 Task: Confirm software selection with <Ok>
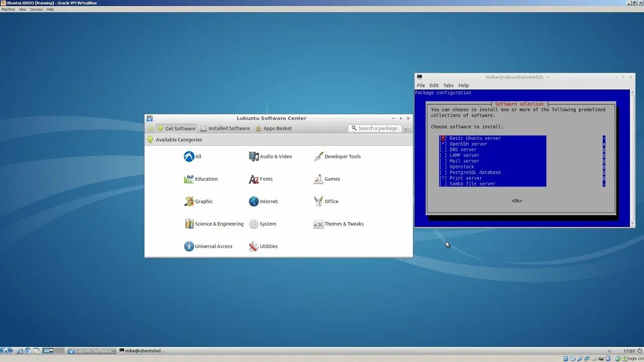[x=517, y=201]
